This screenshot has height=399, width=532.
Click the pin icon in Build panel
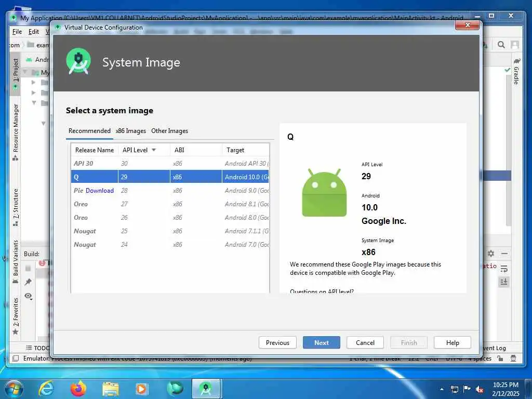tap(28, 282)
